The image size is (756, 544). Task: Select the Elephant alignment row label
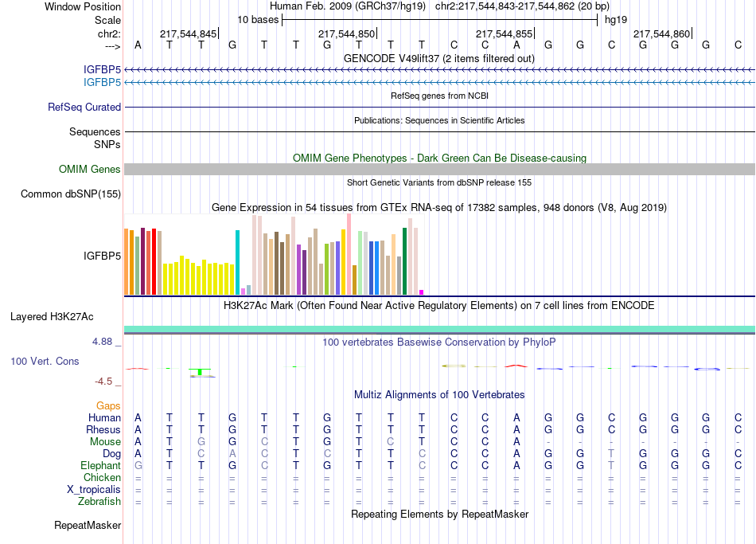[100, 465]
